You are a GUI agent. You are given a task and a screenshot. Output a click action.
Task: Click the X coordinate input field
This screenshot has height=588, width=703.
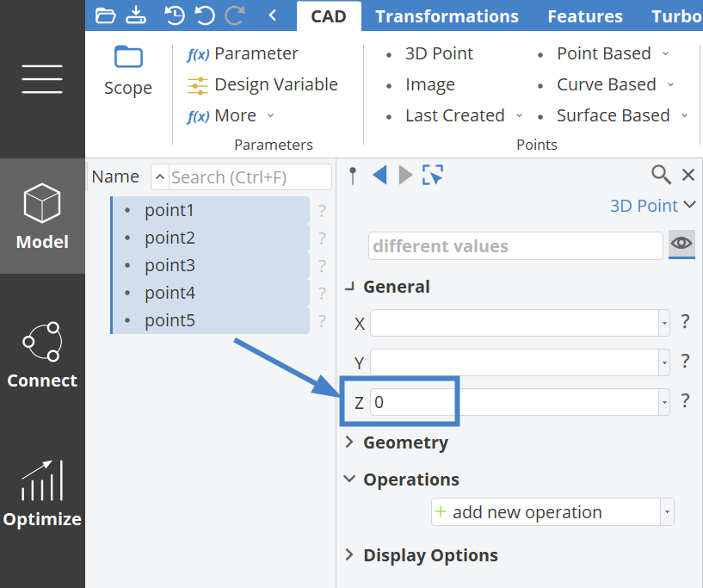515,323
